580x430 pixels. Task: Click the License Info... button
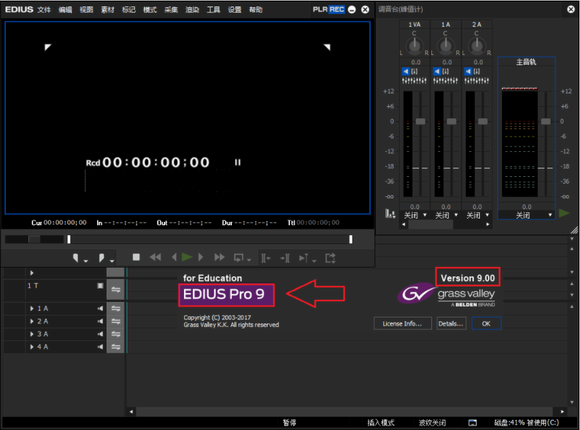pos(402,323)
